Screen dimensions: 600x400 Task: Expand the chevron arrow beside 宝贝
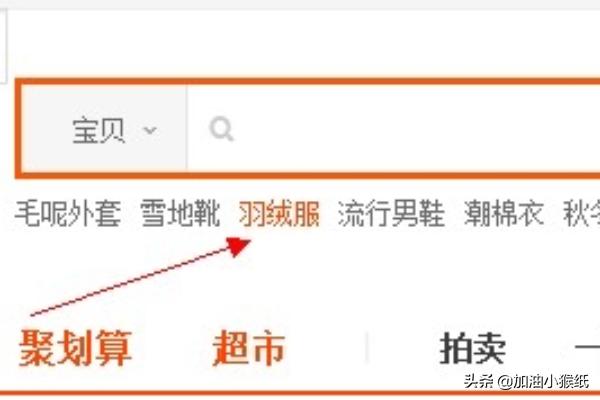coord(150,130)
